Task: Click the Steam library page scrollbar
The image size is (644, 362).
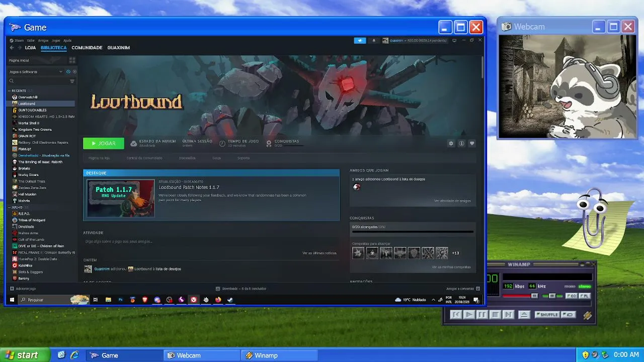Action: coord(482,66)
